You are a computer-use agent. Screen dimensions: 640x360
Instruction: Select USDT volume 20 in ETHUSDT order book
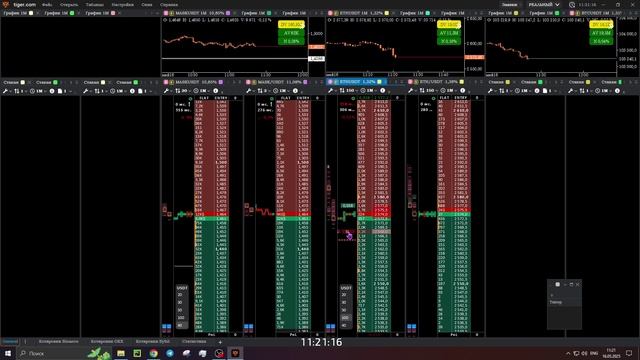pyautogui.click(x=344, y=295)
